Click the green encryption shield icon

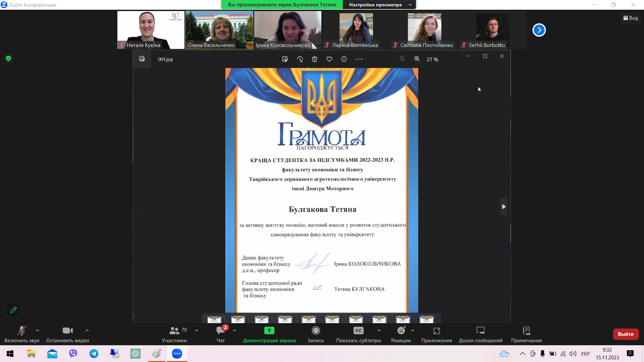tap(8, 58)
